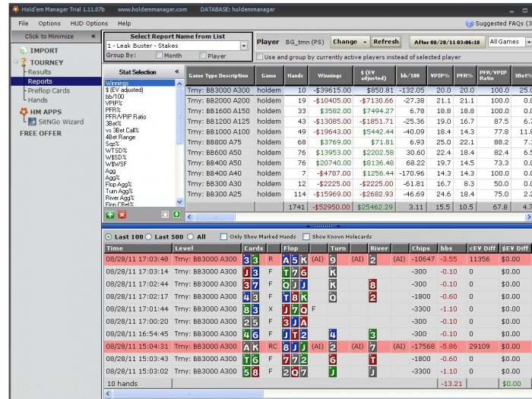
Task: Open the Change player dropdown arrow
Action: pos(365,42)
